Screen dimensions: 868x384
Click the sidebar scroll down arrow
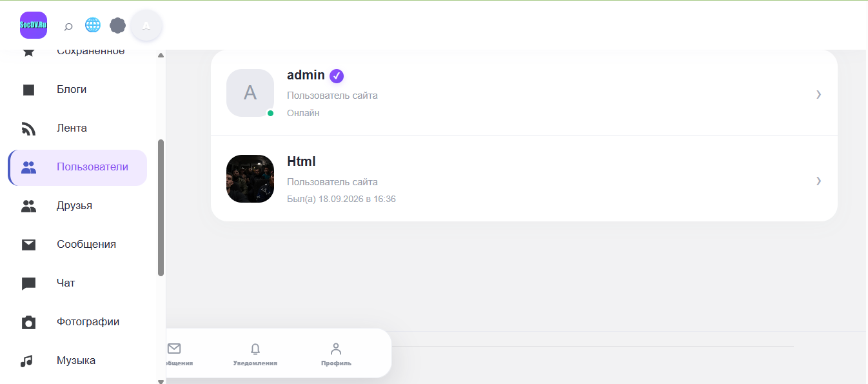[x=161, y=381]
